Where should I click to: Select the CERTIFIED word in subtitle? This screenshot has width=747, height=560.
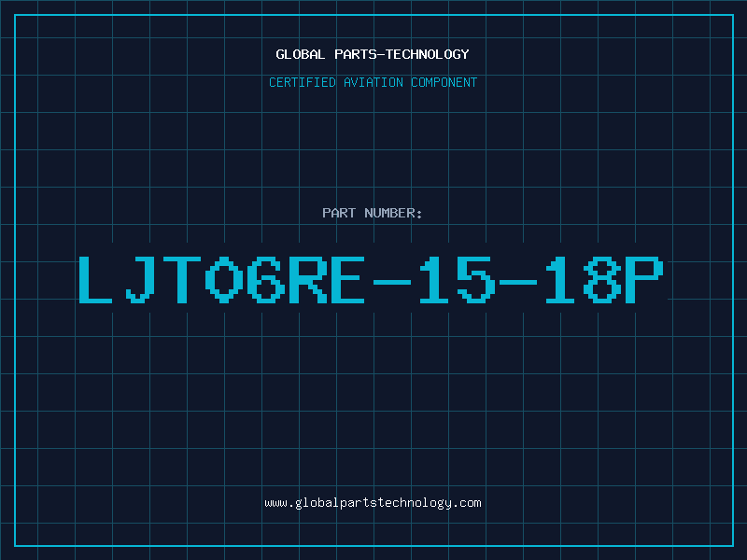click(303, 82)
